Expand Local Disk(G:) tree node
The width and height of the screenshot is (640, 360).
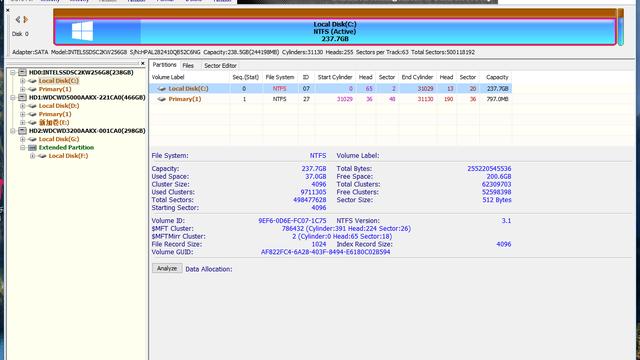[x=22, y=139]
